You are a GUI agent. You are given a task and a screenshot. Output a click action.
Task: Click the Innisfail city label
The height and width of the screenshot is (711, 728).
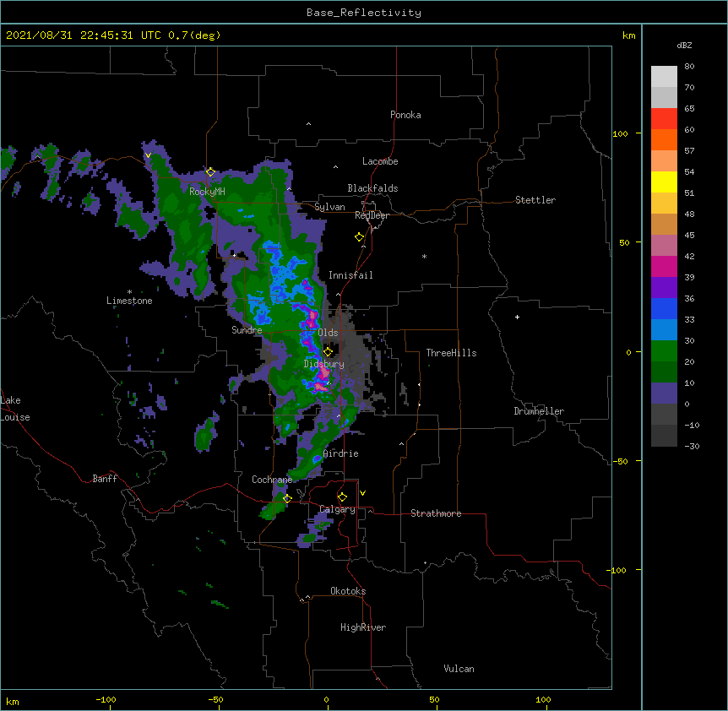(350, 275)
